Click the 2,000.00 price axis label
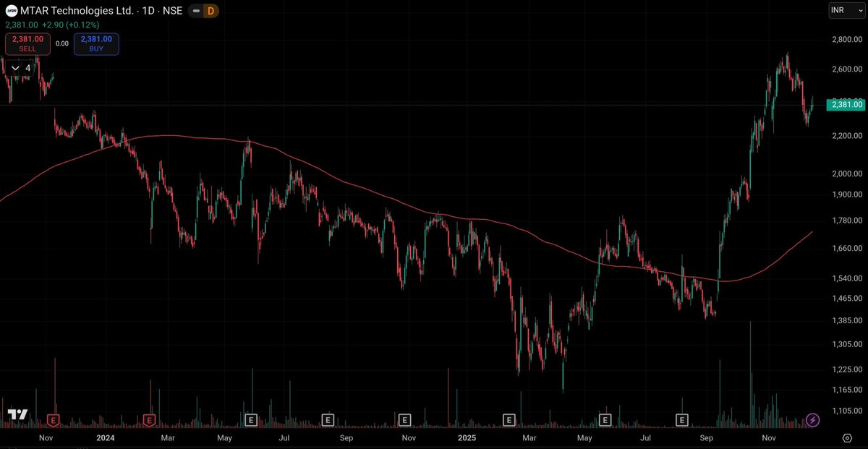 (847, 174)
